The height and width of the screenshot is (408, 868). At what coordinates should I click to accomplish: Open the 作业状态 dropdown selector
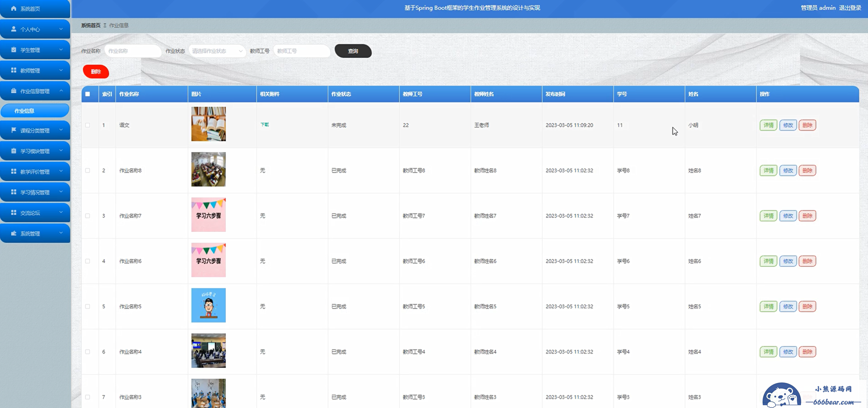217,51
